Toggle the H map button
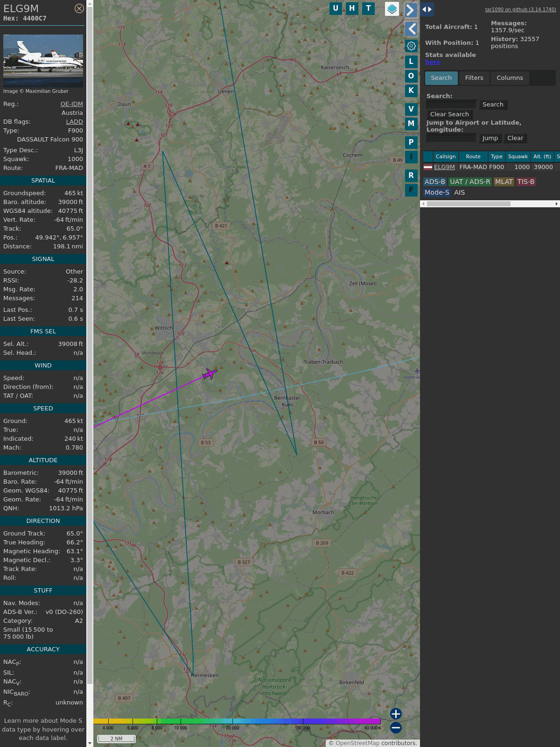This screenshot has height=747, width=560. 352,8
